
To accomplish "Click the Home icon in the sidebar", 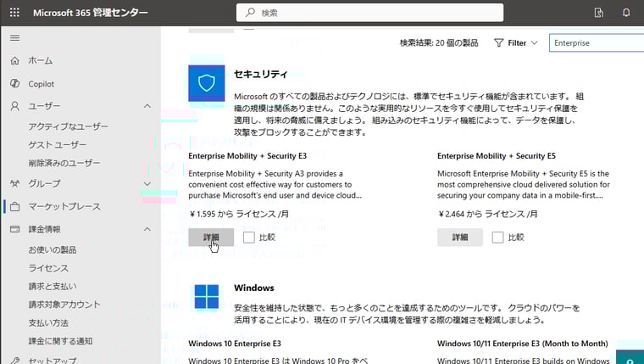I will [x=14, y=60].
